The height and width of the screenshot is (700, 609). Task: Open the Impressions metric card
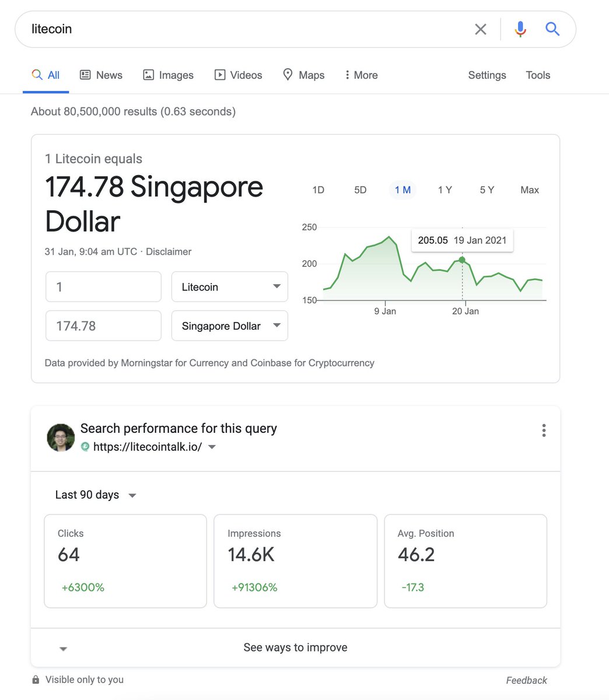(x=295, y=561)
